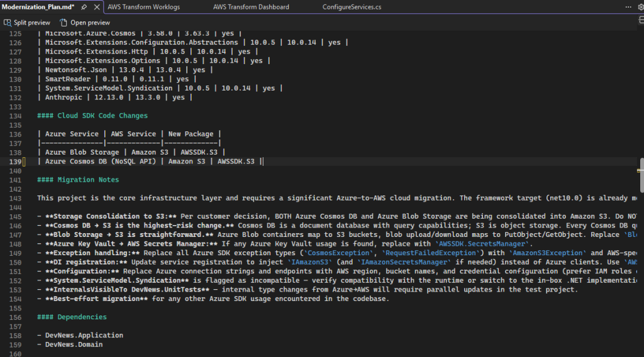Click Microsoft.Extensions.Options package row

click(x=153, y=61)
